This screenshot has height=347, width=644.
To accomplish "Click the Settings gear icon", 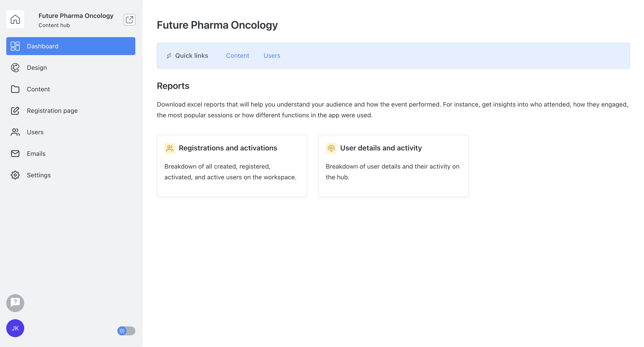I will tap(15, 175).
